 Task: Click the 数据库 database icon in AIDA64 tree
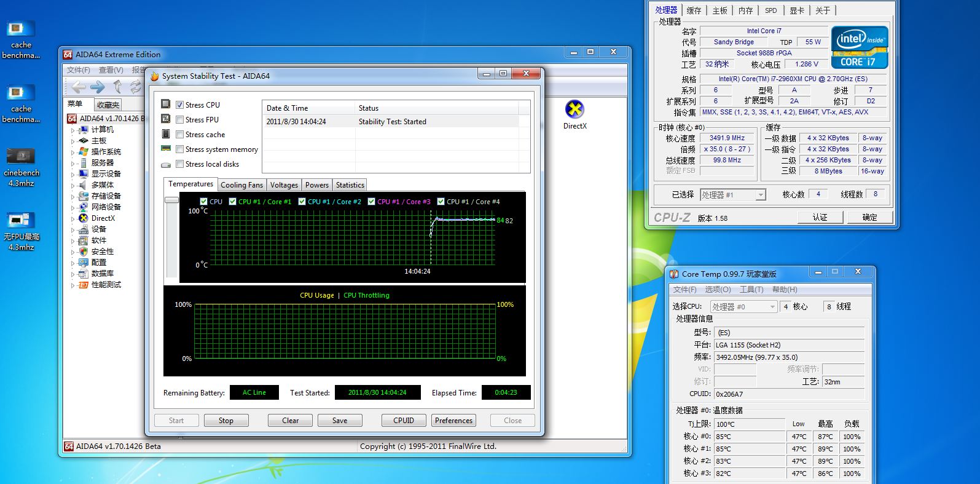tap(84, 274)
